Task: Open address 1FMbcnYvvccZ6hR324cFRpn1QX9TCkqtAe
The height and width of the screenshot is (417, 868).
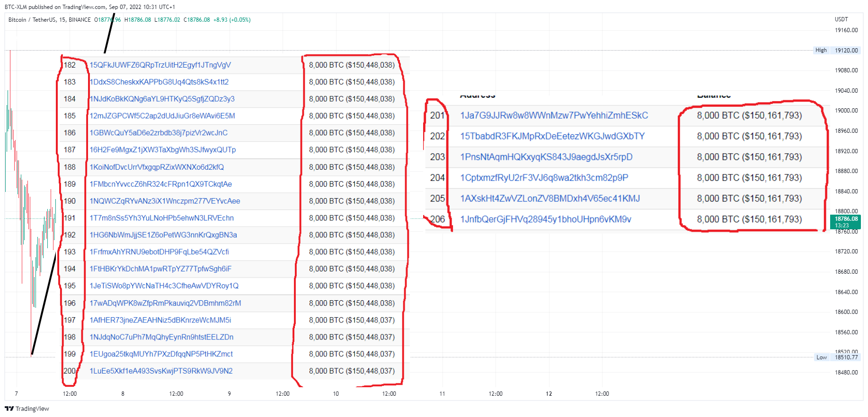Action: (161, 184)
